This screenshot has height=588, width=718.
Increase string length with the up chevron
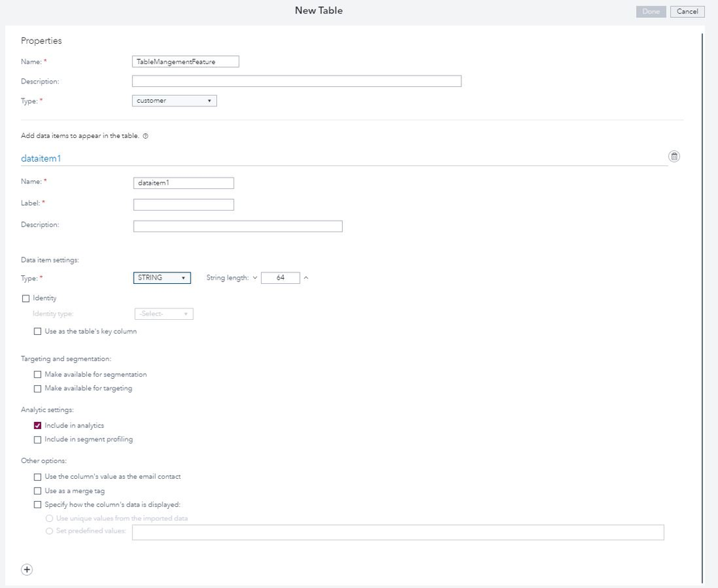pyautogui.click(x=306, y=277)
